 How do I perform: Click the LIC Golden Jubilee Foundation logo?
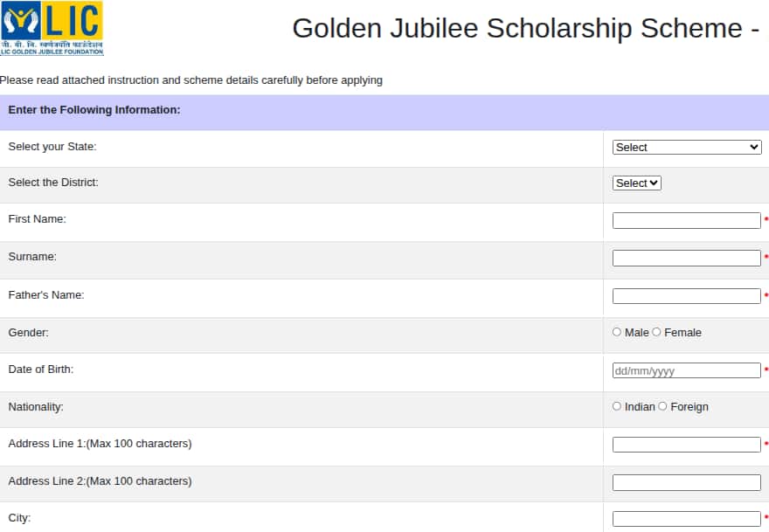(52, 28)
